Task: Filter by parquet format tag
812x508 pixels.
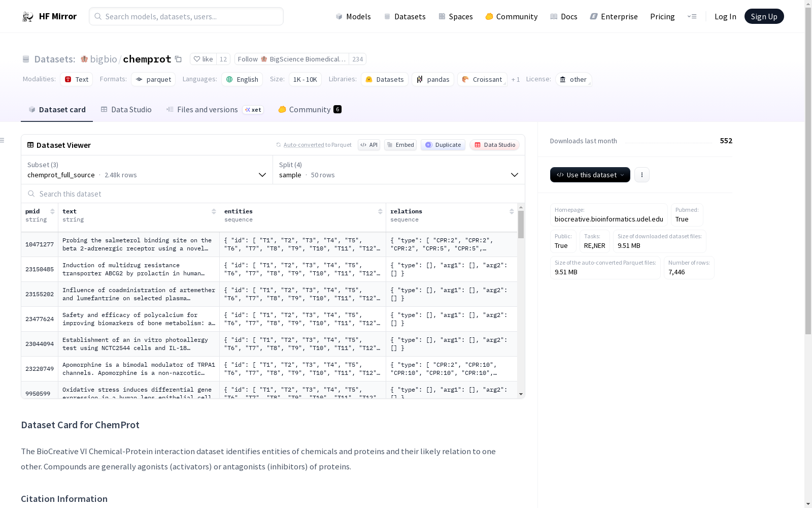Action: click(153, 79)
